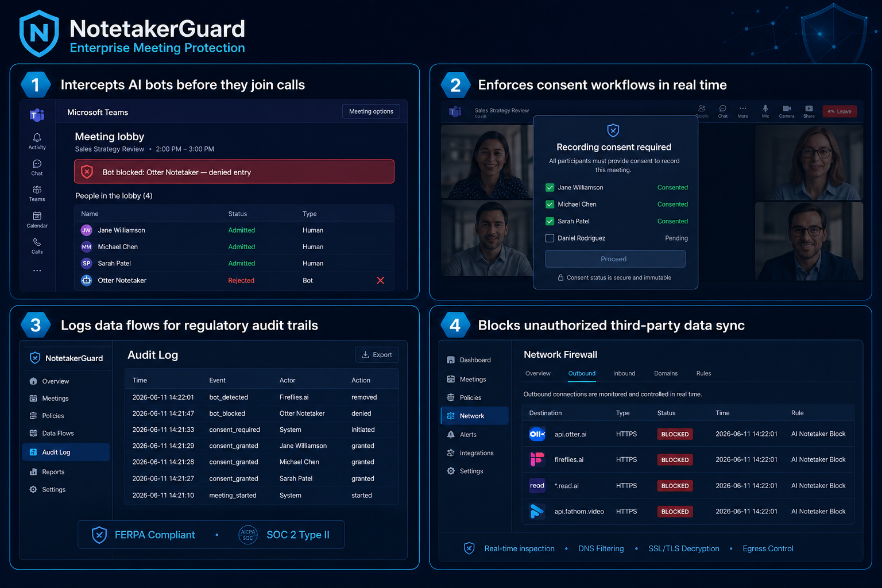Select the Calendar icon in Teams sidebar
The height and width of the screenshot is (588, 882).
click(37, 216)
